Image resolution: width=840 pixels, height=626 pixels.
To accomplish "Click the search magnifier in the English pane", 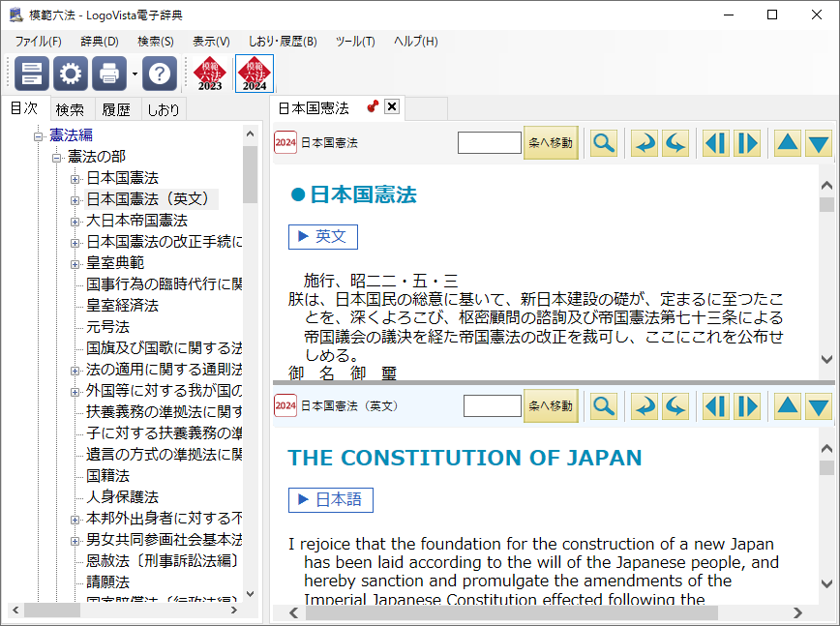I will click(604, 406).
